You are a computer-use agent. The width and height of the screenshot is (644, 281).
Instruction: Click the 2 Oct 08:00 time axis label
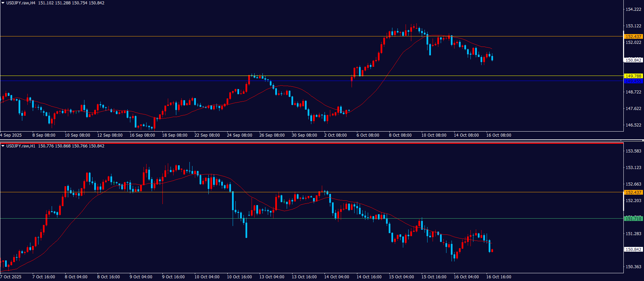click(x=335, y=135)
